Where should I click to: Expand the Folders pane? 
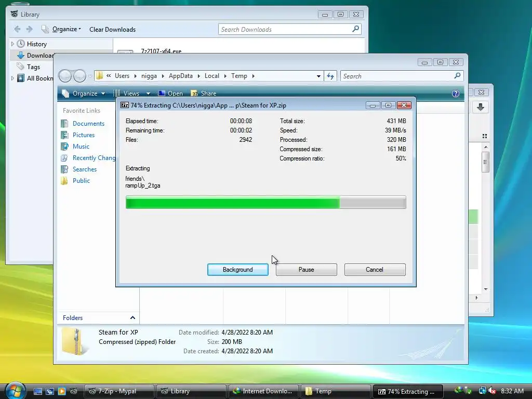tap(132, 317)
